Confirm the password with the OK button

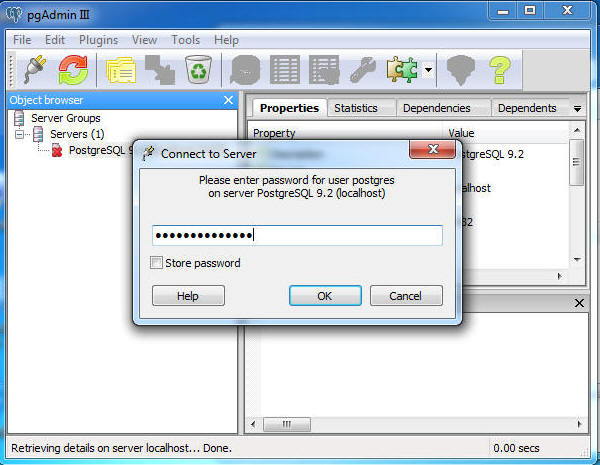(325, 295)
